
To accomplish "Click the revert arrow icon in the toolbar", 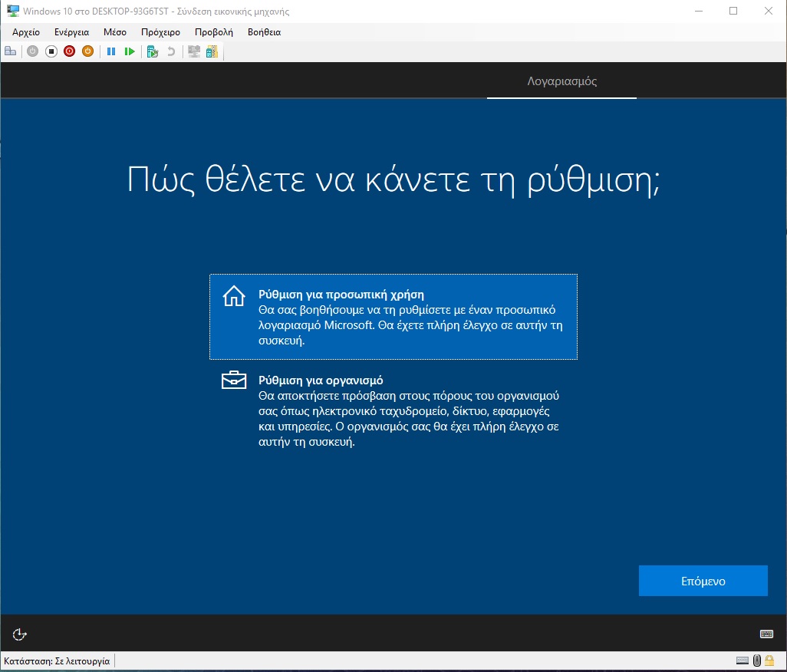I will pos(171,51).
